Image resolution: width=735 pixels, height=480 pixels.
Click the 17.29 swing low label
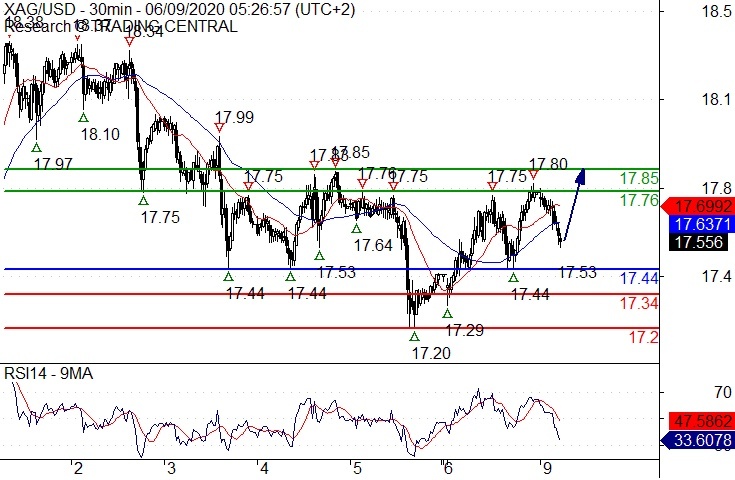tap(465, 330)
